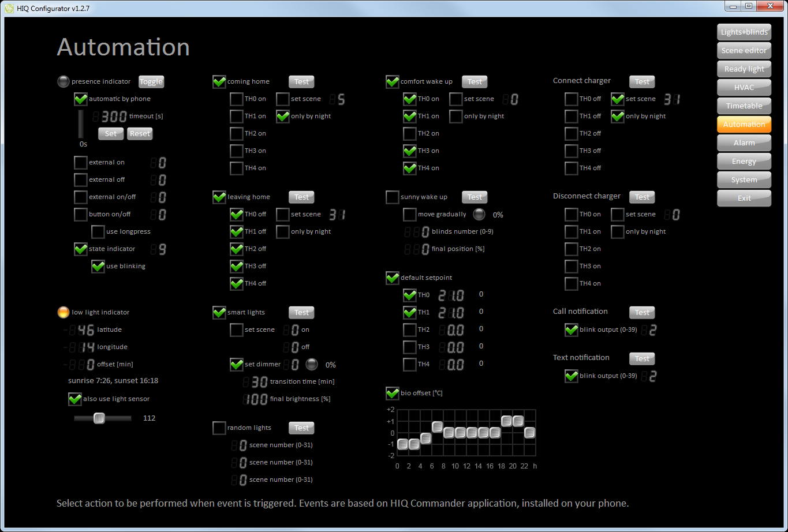Click the presence indicator LED icon
This screenshot has height=532, width=788.
[64, 81]
